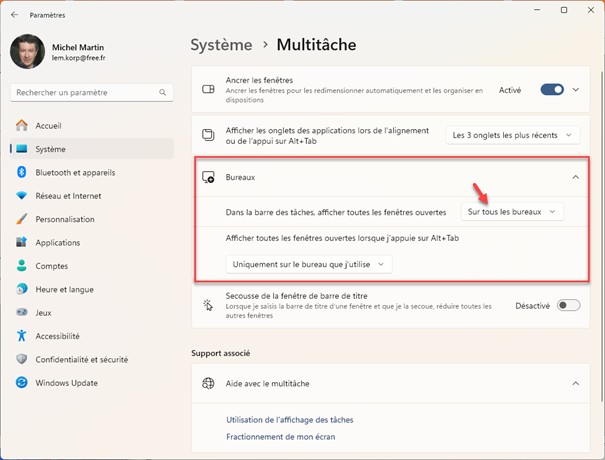The height and width of the screenshot is (460, 605).
Task: Open 'Fractionnement de mon écran' link
Action: click(280, 437)
